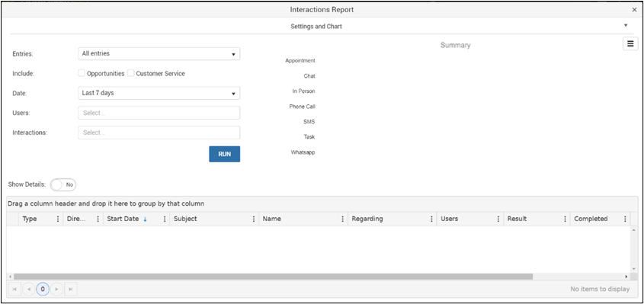
Task: Sort by the Direction column header
Action: (77, 219)
